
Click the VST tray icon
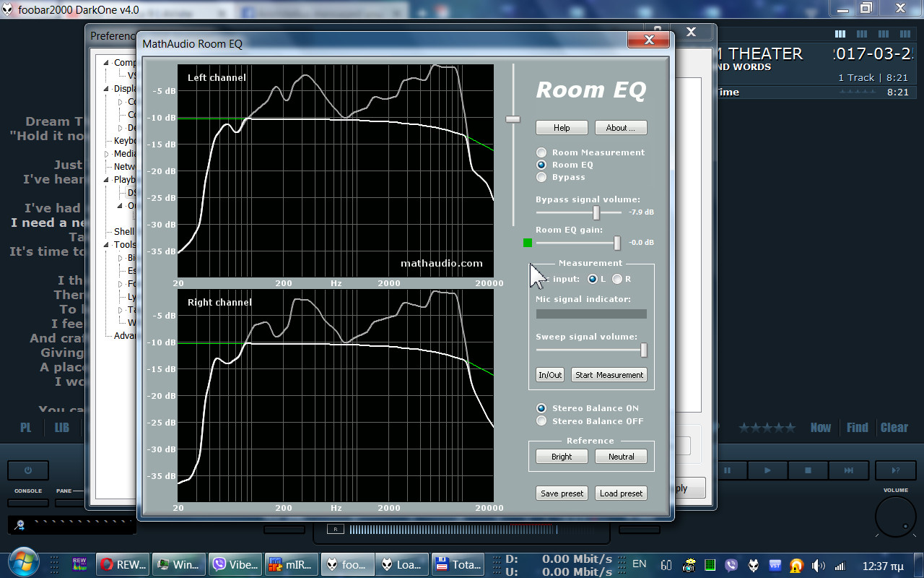775,565
